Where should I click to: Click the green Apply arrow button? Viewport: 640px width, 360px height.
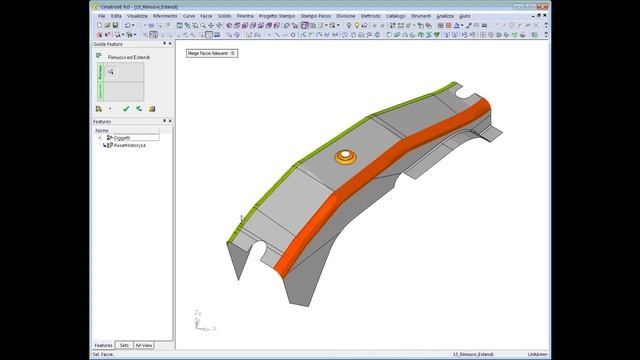(139, 109)
